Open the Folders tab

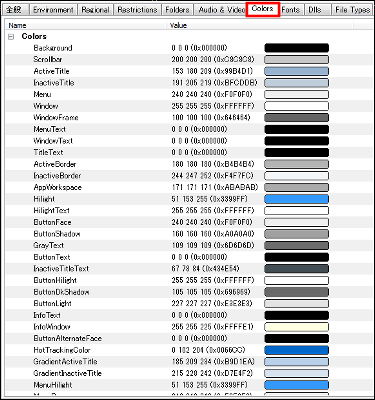point(177,10)
